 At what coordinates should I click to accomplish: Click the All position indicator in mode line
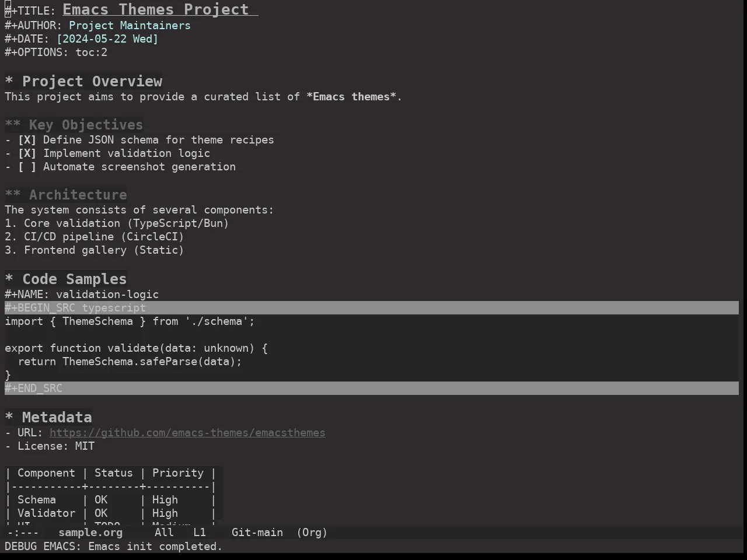(x=164, y=533)
